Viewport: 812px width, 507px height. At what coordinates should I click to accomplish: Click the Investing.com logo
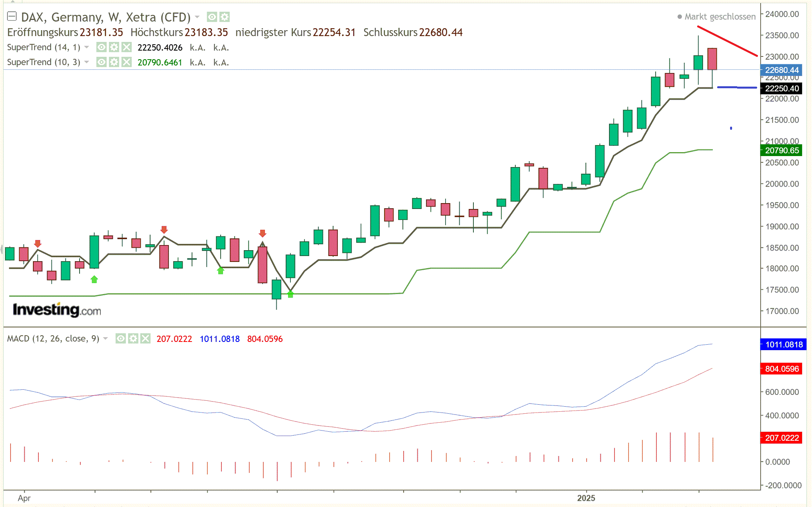tap(56, 310)
